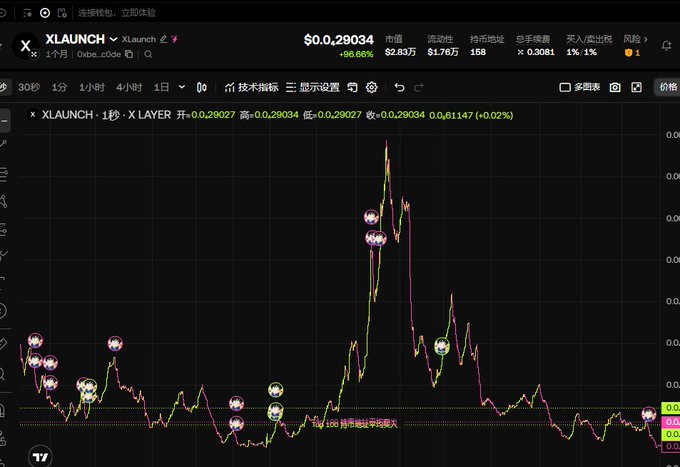The height and width of the screenshot is (467, 680).
Task: Click the topmost trade avatar marker below the peak
Action: pos(371,217)
